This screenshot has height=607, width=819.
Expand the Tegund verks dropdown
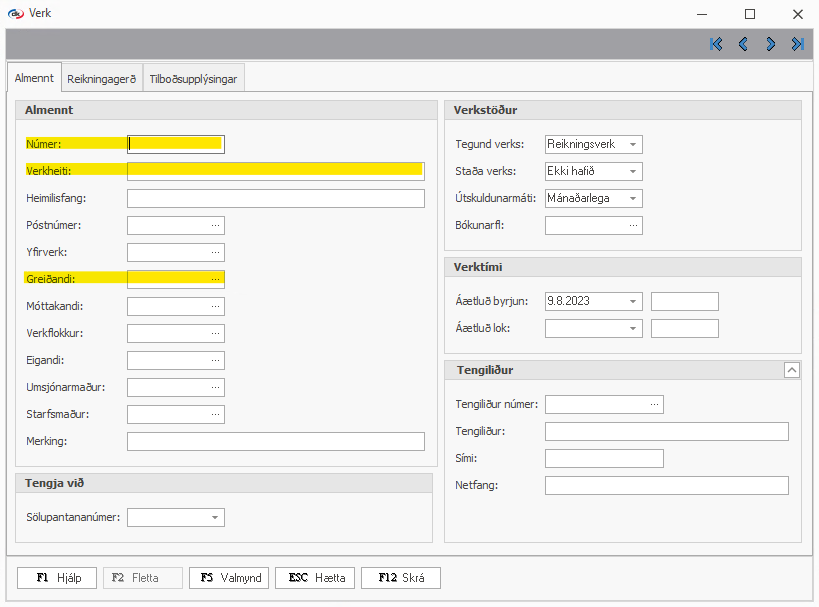point(632,145)
